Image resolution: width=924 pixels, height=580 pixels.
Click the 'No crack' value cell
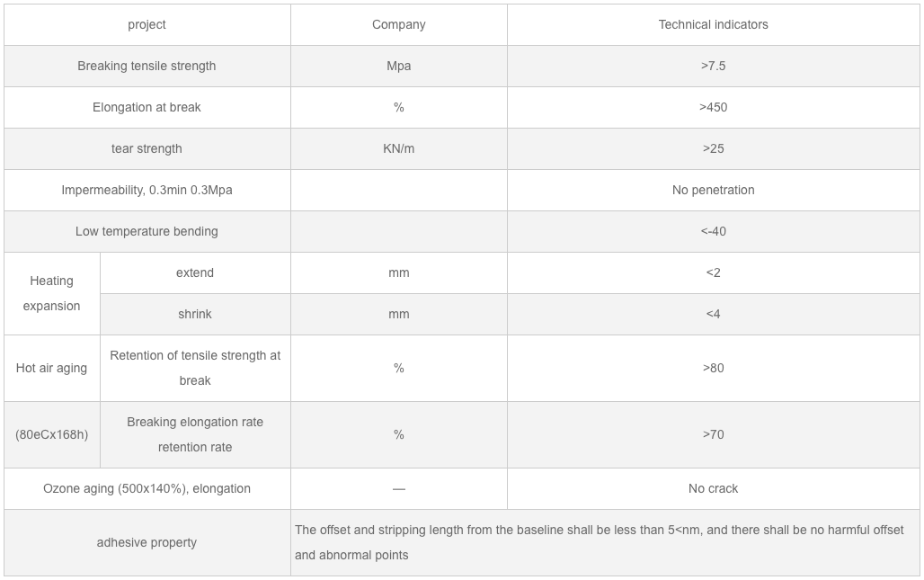coord(713,488)
